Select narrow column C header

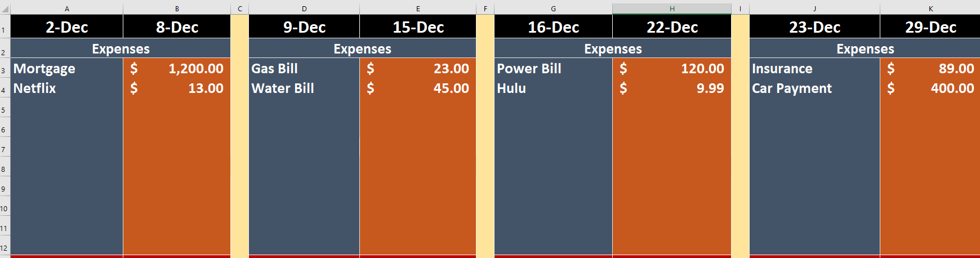[x=240, y=9]
